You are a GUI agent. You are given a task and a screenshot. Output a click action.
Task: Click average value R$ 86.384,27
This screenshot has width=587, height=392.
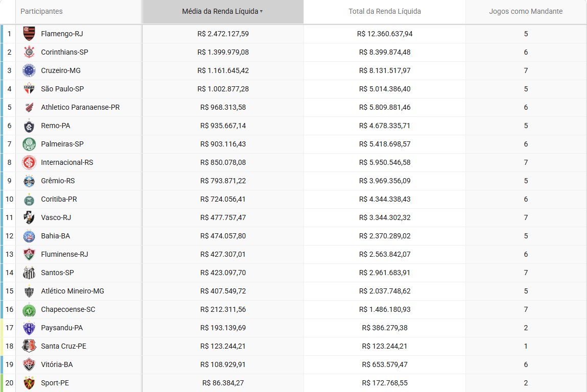[223, 383]
